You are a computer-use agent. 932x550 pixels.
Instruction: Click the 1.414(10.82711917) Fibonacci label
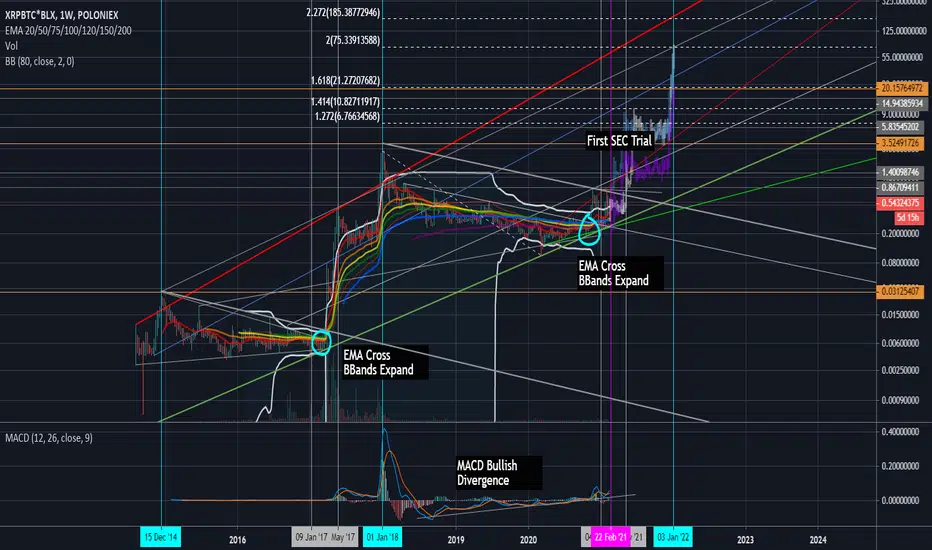tap(345, 102)
